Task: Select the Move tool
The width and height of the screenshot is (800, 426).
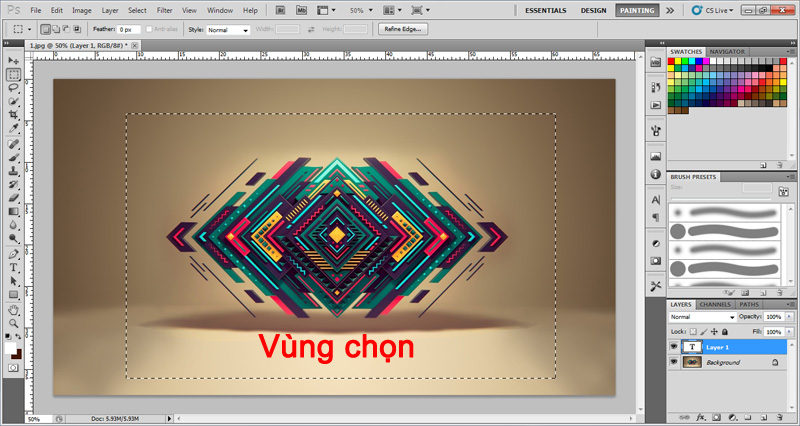Action: tap(13, 61)
